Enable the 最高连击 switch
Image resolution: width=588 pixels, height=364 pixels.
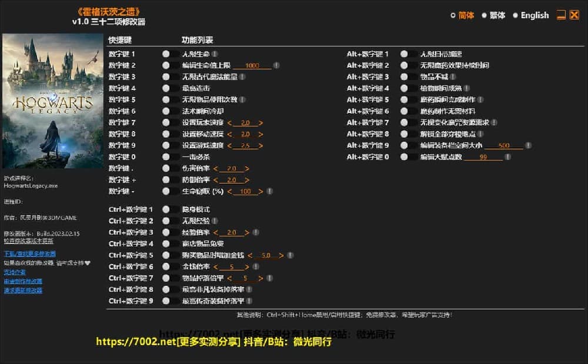(170, 88)
